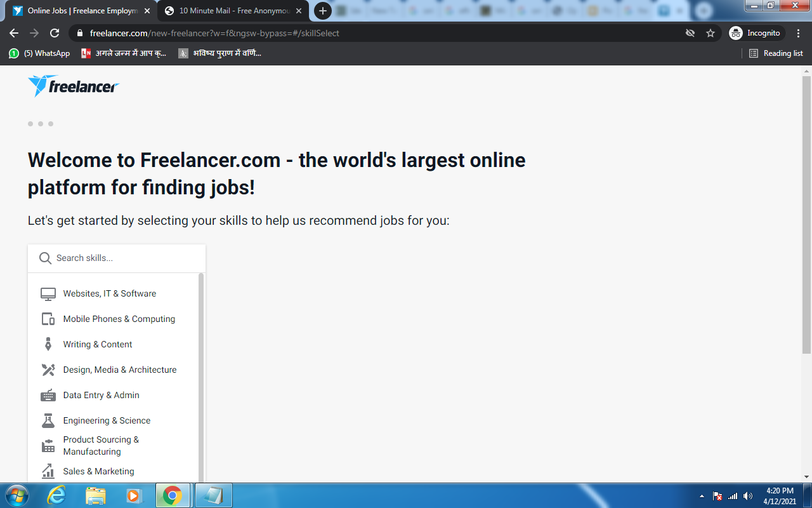Click the Incognito profile chip
Image resolution: width=812 pixels, height=508 pixels.
pyautogui.click(x=757, y=33)
